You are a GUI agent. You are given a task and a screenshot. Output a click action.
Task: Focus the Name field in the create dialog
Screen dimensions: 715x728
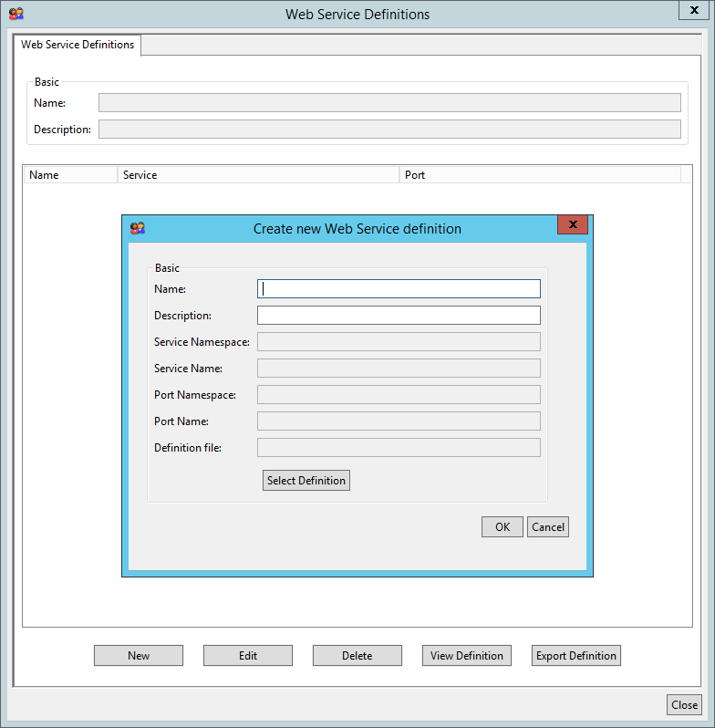pyautogui.click(x=399, y=289)
